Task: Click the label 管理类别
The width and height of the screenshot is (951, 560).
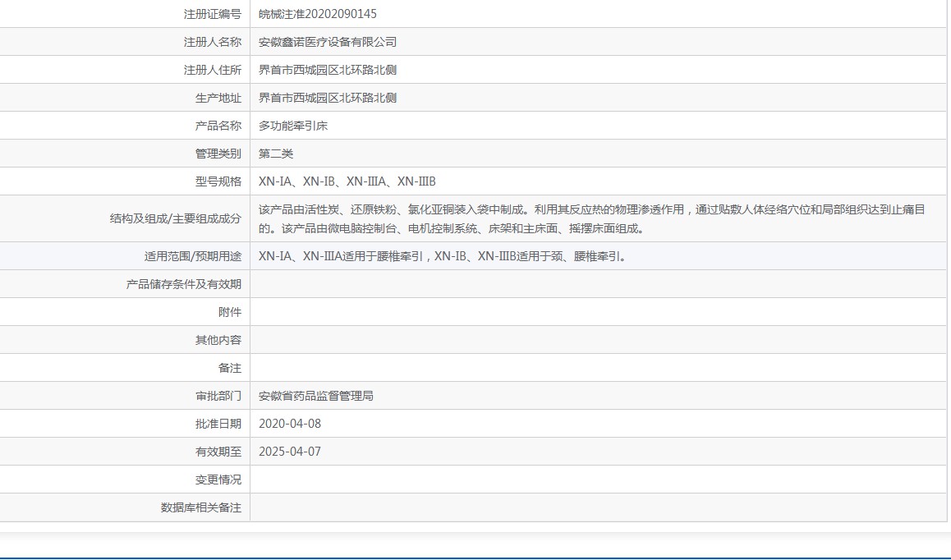Action: 218,154
